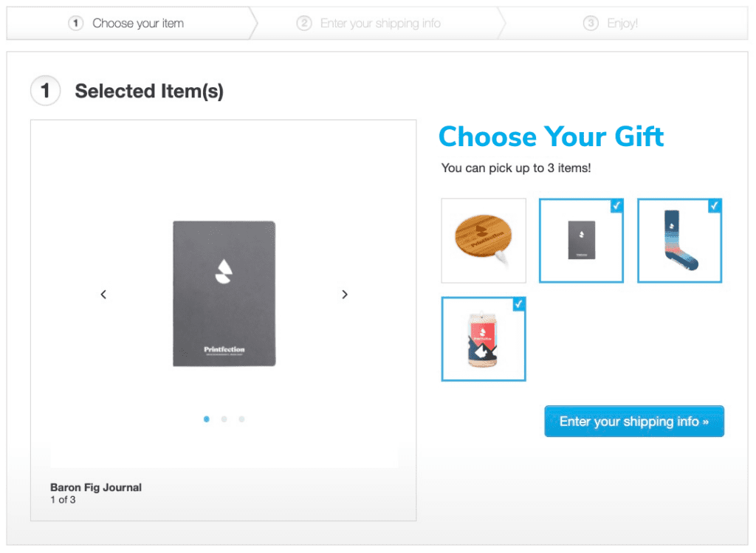Click the Choose Your Gift heading
Screen dimensions: 756x553
pyautogui.click(x=551, y=137)
